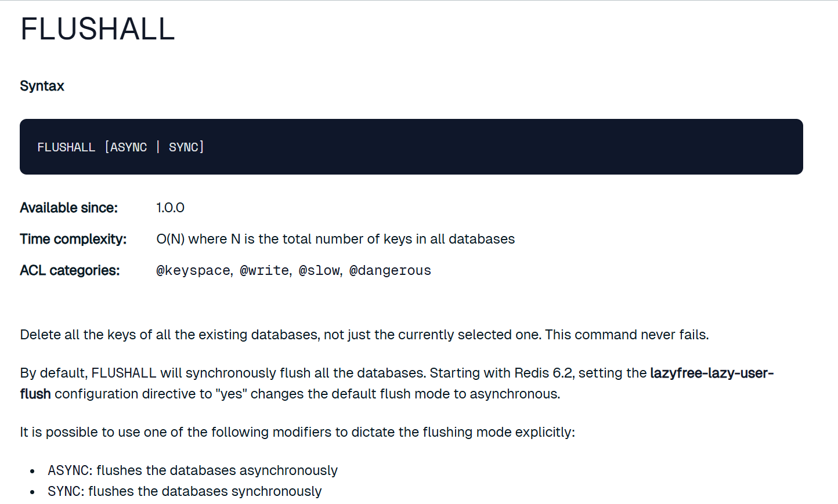
Task: Click the FLUSHALL syntax code block
Action: pyautogui.click(x=411, y=147)
